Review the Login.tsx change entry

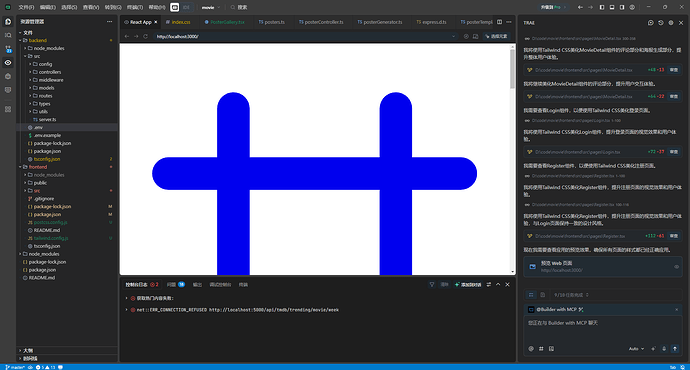tap(674, 152)
